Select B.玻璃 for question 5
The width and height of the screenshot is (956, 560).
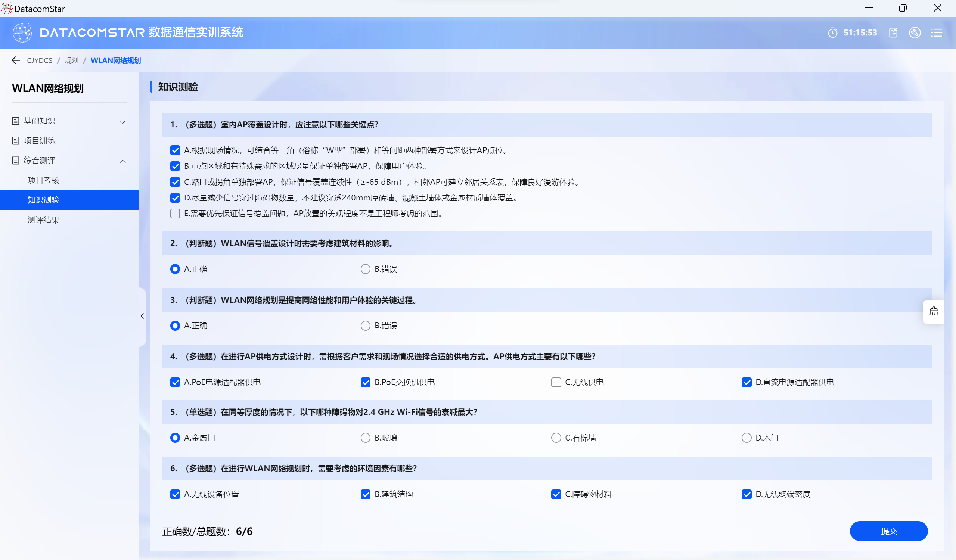[x=365, y=438]
